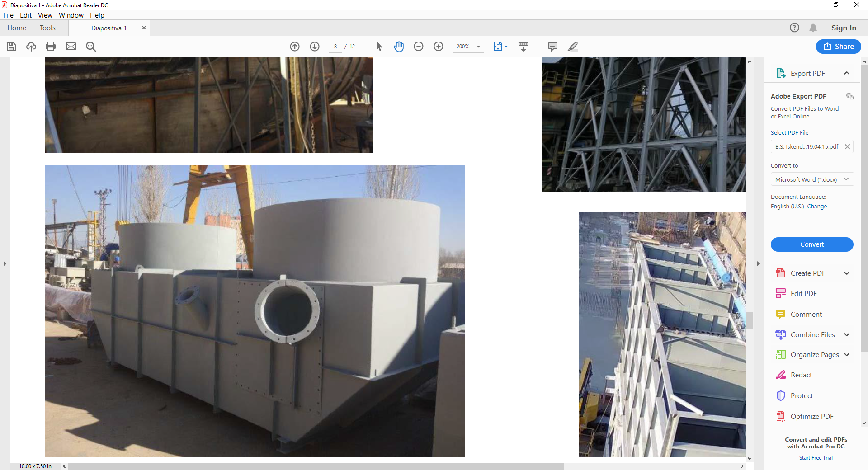This screenshot has height=470, width=868.
Task: Click the Change language link
Action: 817,206
